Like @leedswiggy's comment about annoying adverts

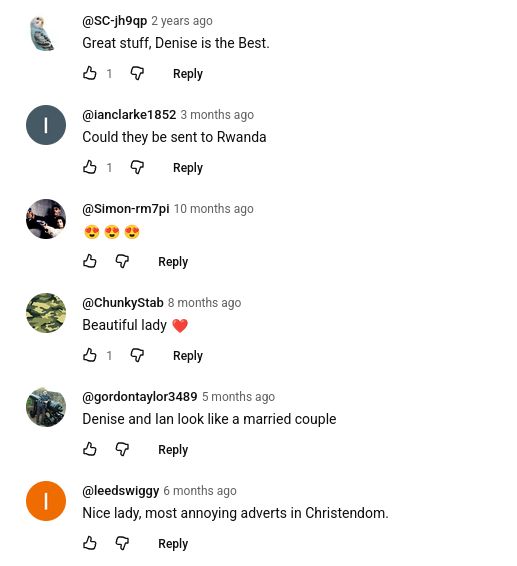90,543
